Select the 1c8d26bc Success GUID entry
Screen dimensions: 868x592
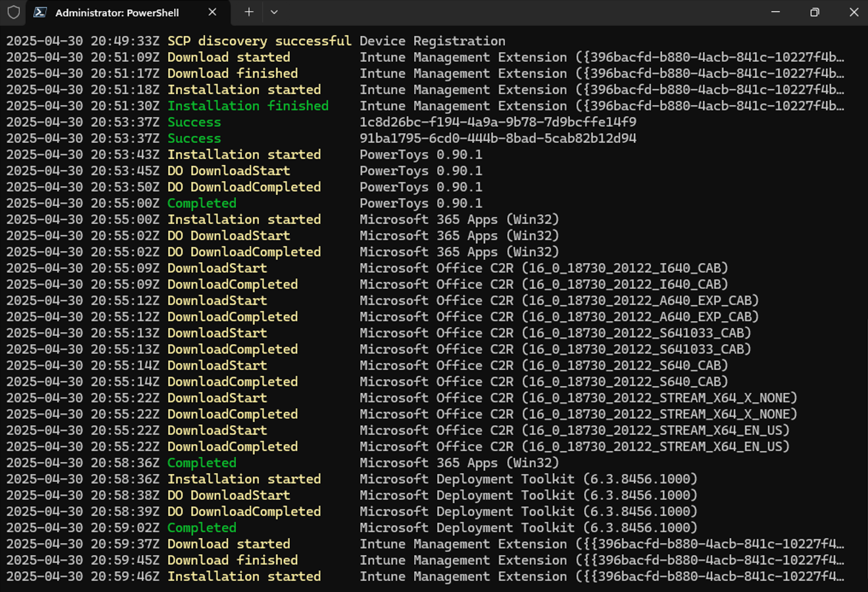(x=498, y=122)
